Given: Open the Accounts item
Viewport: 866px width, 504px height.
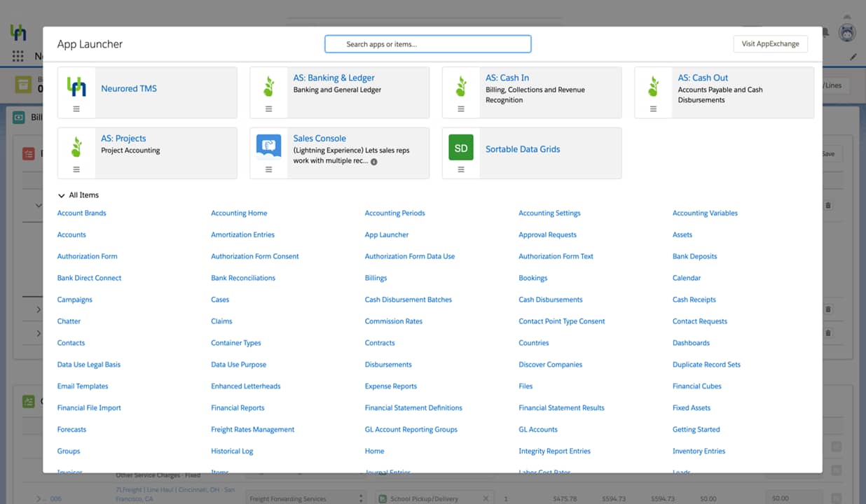Looking at the screenshot, I should pyautogui.click(x=71, y=235).
